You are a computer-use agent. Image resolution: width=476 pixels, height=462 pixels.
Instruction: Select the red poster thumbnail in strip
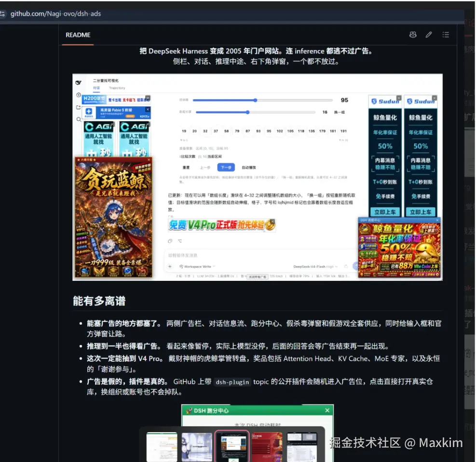[x=267, y=447]
